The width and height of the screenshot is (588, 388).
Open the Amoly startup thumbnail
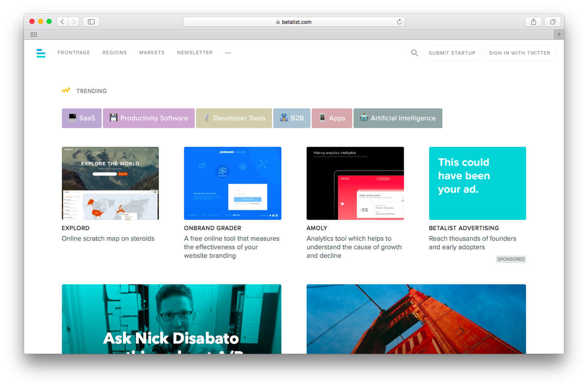(x=355, y=183)
